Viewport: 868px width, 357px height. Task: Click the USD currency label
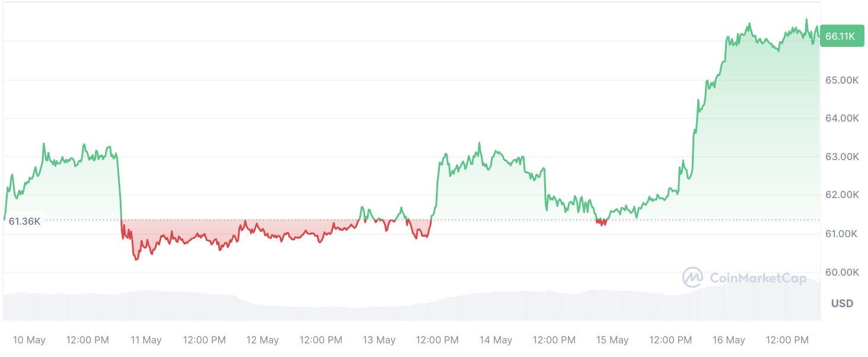tap(842, 304)
